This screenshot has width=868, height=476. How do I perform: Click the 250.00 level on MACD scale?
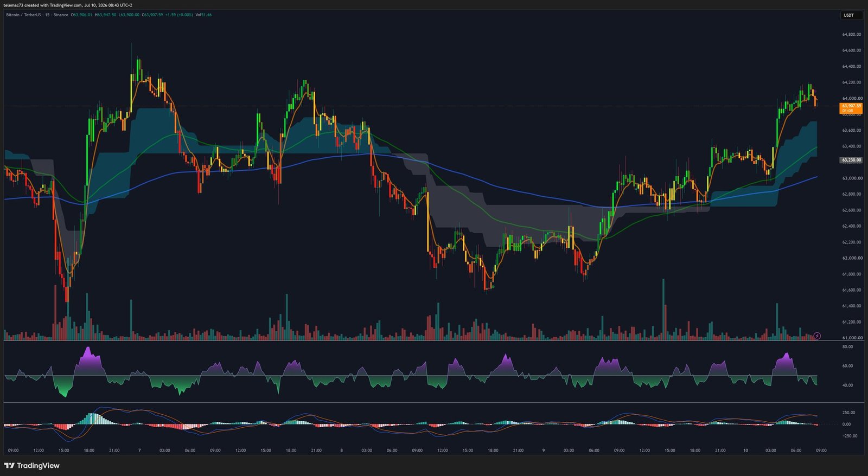[x=850, y=413]
